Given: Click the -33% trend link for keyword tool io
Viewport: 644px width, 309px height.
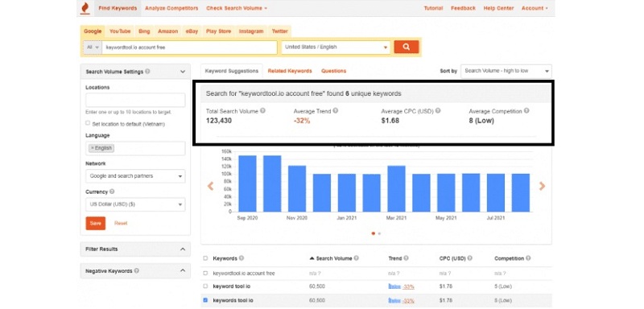Looking at the screenshot, I should click(408, 286).
